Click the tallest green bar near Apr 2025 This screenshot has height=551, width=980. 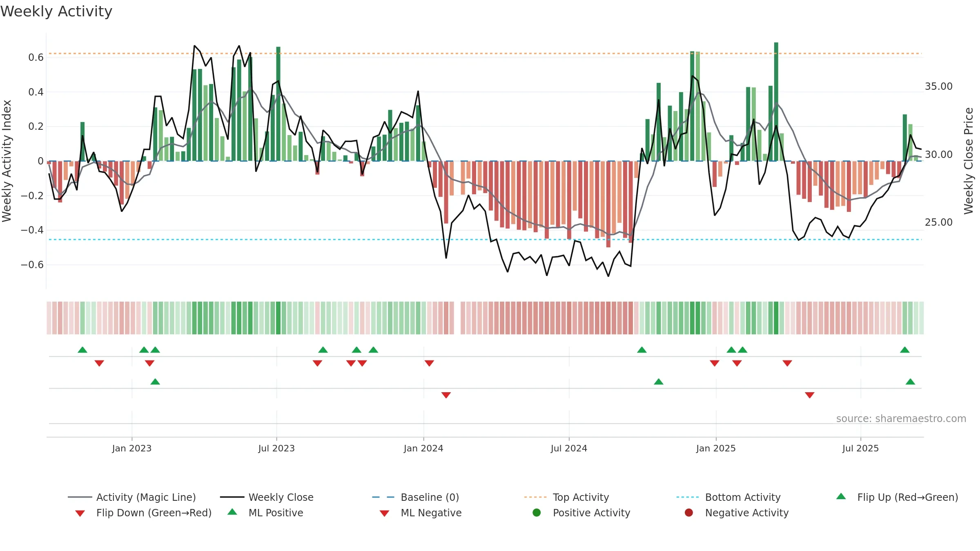(776, 102)
